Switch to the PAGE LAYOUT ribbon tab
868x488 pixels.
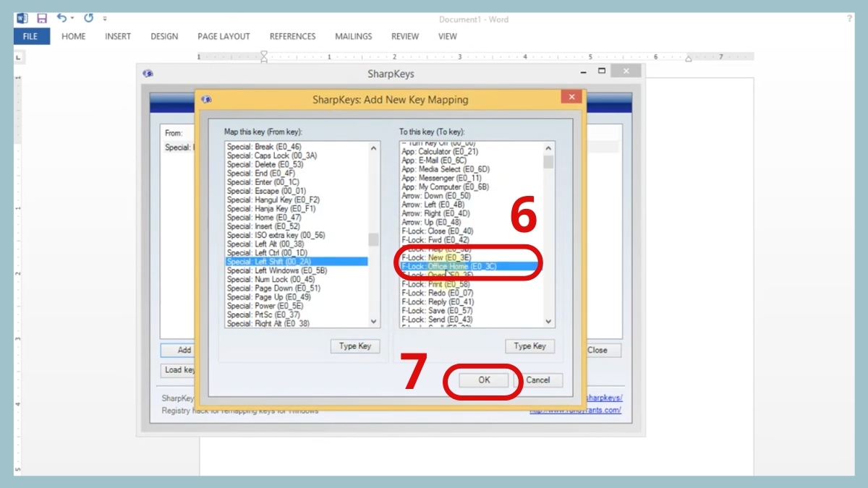pos(224,36)
